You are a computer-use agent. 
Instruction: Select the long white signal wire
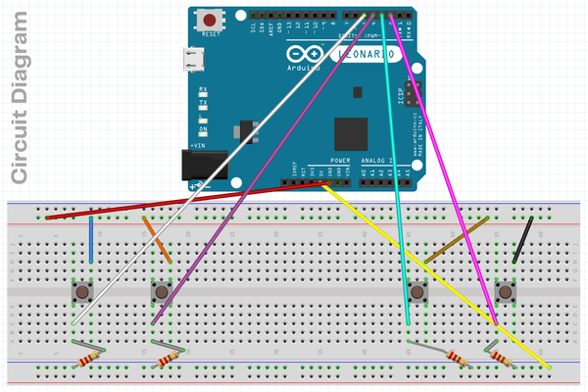pyautogui.click(x=219, y=169)
